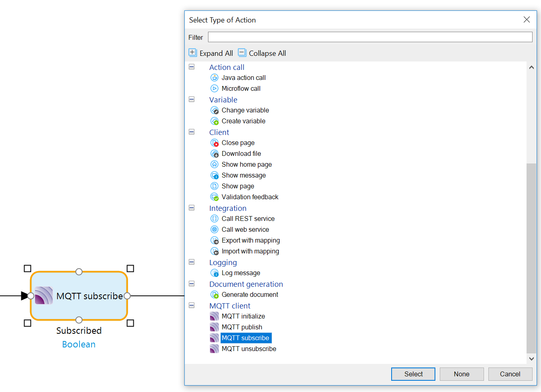Select the Java action call entry
Image resolution: width=541 pixels, height=392 pixels.
pos(243,78)
